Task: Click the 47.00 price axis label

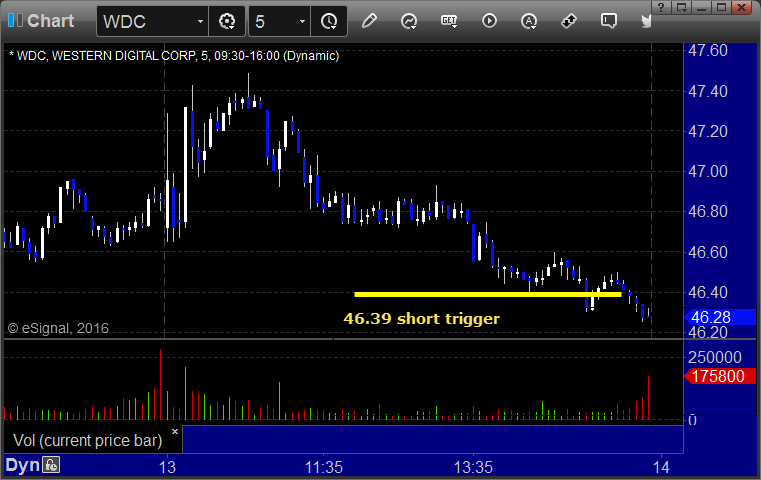Action: [708, 171]
